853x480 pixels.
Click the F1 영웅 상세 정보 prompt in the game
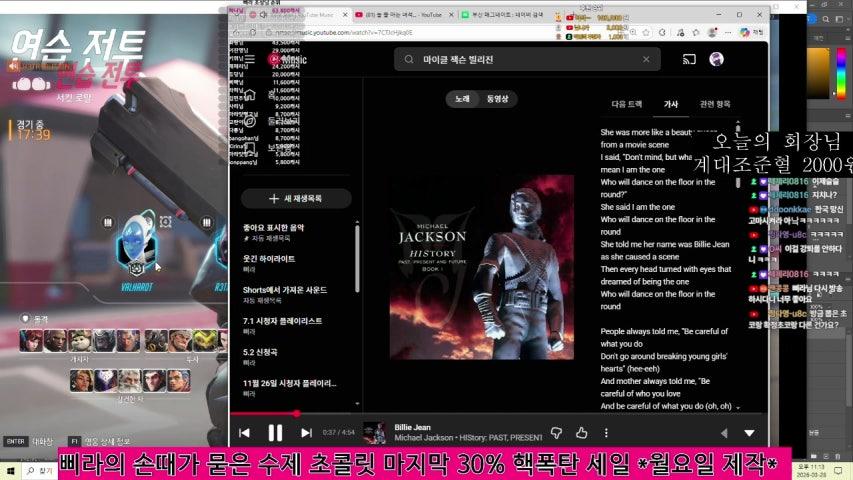[x=100, y=441]
